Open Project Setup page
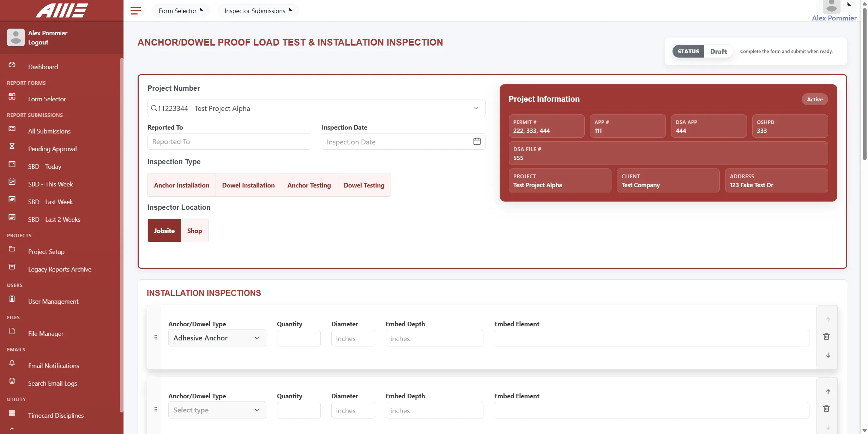Screen dimensions: 868x434 tap(46, 251)
